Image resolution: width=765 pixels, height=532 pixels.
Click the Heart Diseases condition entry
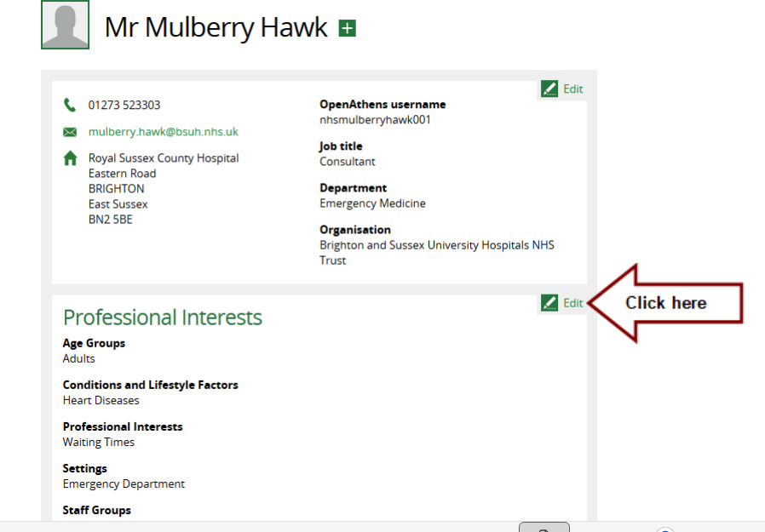[x=101, y=400]
